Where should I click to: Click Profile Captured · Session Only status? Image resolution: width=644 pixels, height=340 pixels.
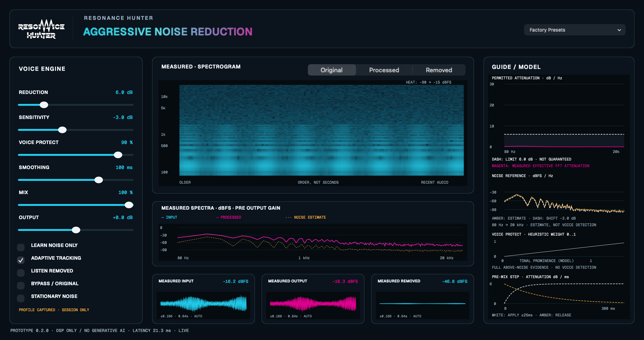coord(54,310)
